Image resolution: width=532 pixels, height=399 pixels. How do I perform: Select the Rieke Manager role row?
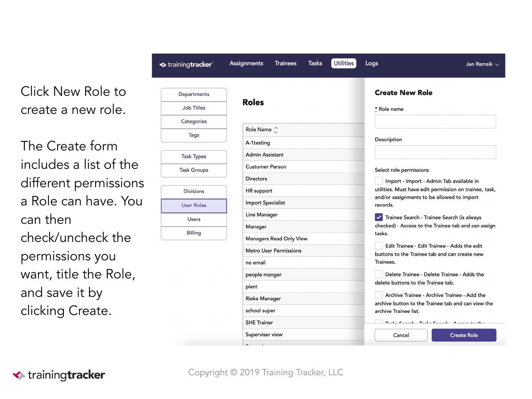pyautogui.click(x=304, y=299)
